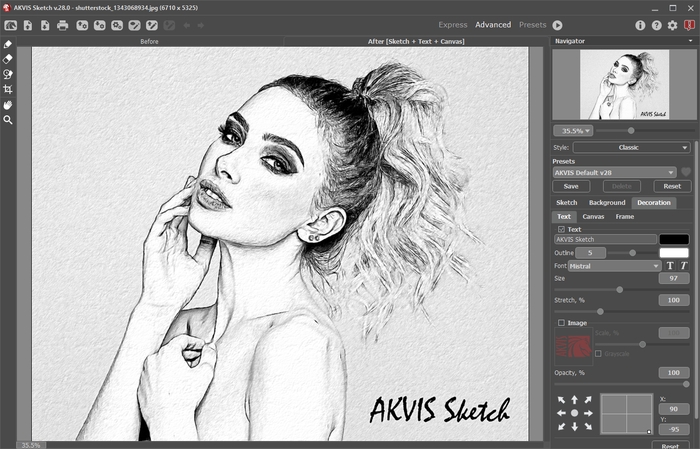Collapse the Navigator panel arrow
700x449 pixels.
(691, 41)
